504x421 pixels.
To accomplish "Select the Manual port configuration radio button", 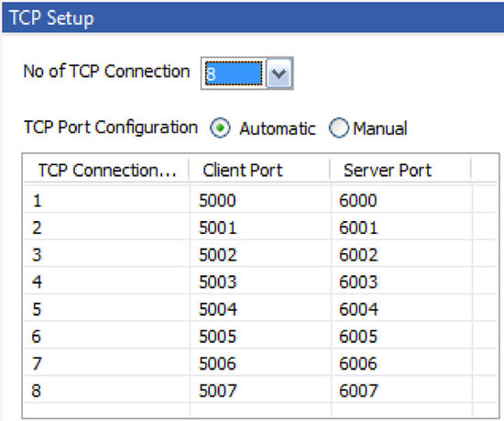I will (339, 128).
